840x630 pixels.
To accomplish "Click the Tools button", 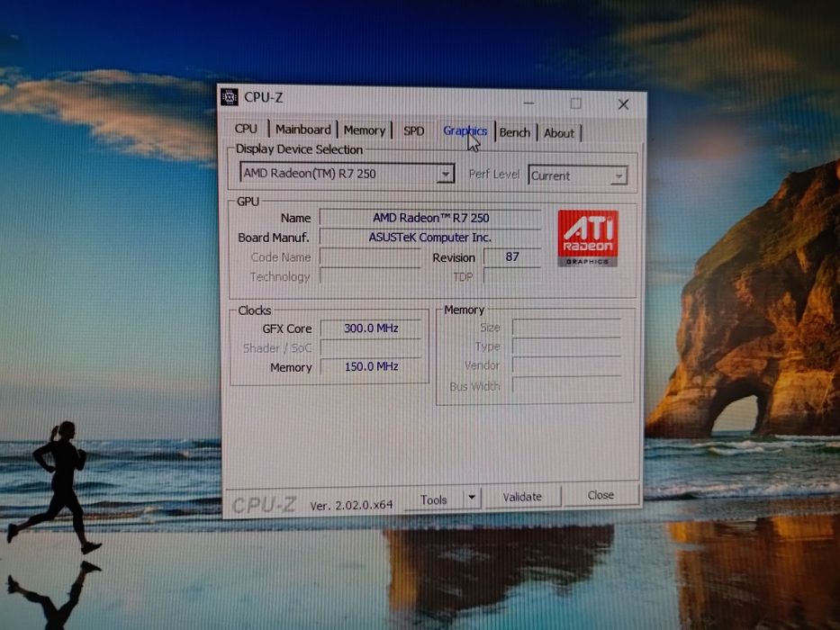I will [434, 499].
